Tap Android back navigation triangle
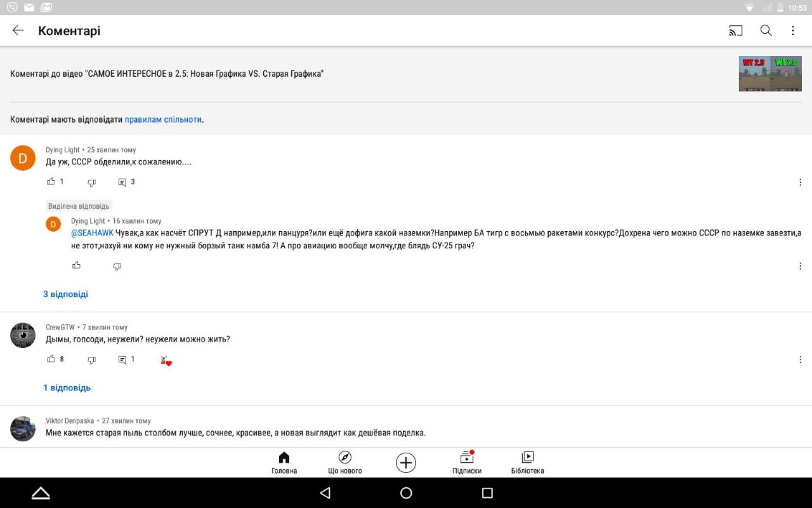The width and height of the screenshot is (812, 508). coord(325,493)
